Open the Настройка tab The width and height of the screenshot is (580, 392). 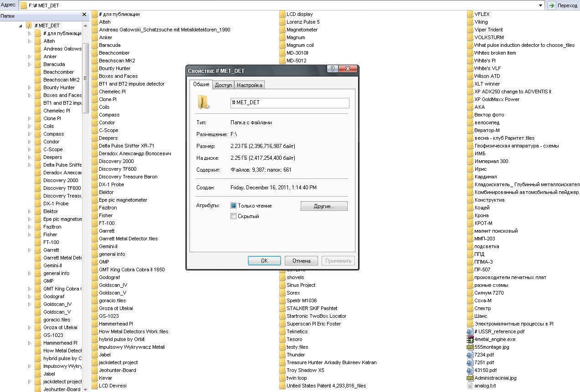(x=249, y=85)
